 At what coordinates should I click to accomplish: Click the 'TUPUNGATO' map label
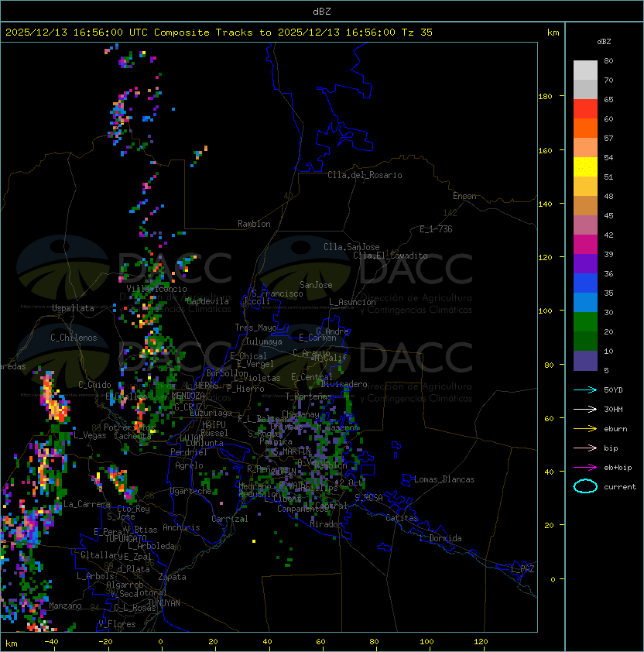coord(125,538)
